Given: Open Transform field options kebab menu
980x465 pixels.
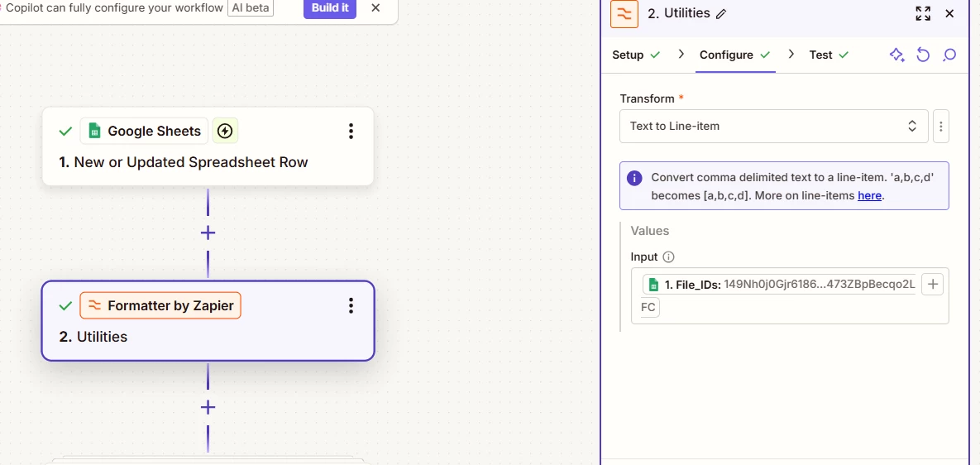Looking at the screenshot, I should [940, 127].
